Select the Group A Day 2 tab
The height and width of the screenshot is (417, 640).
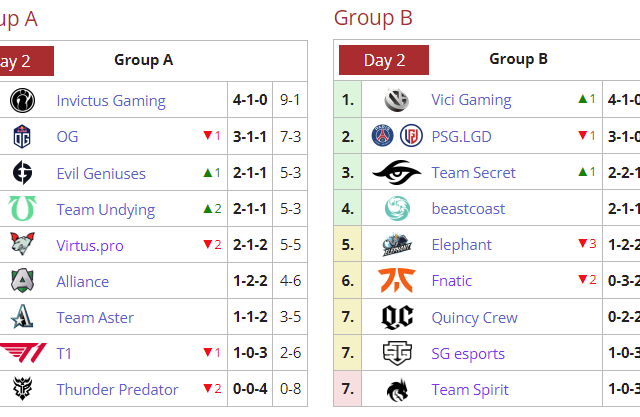pyautogui.click(x=18, y=60)
